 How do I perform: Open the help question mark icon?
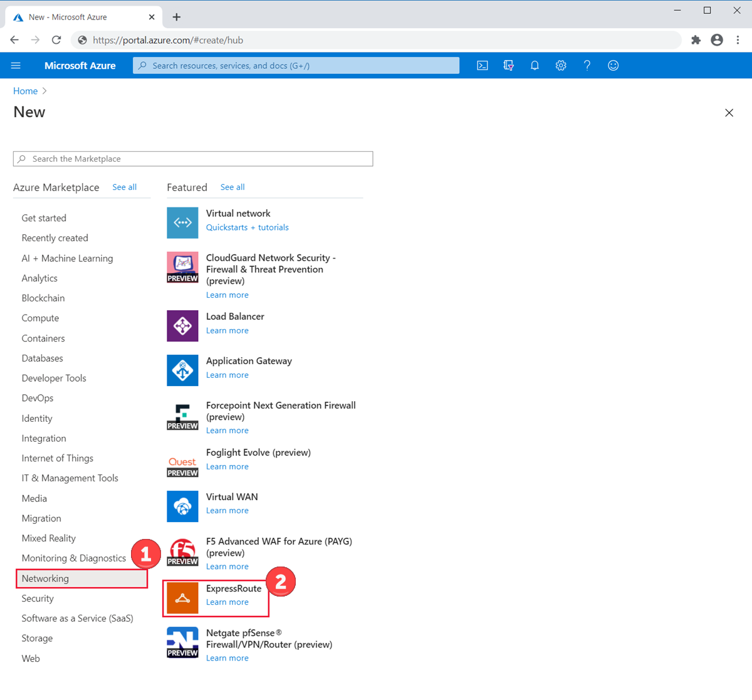point(587,65)
